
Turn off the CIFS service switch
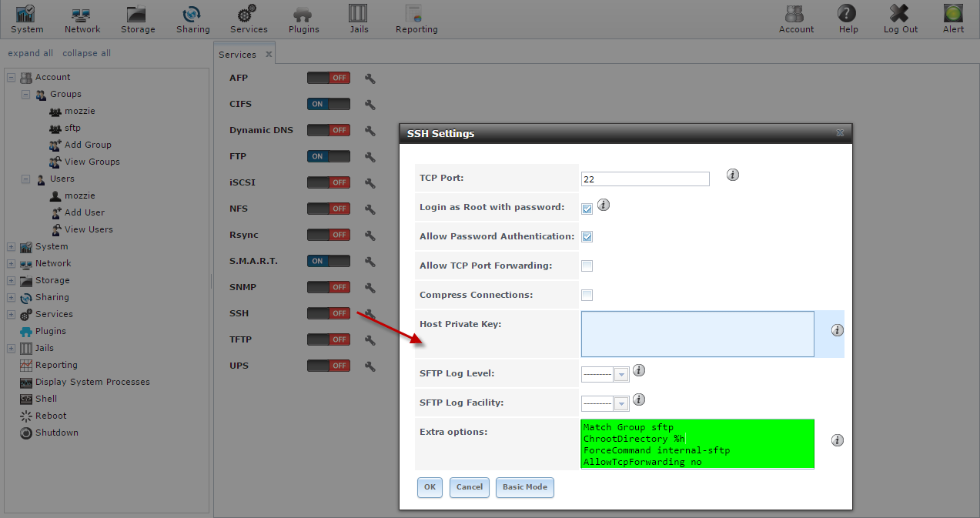pos(329,104)
